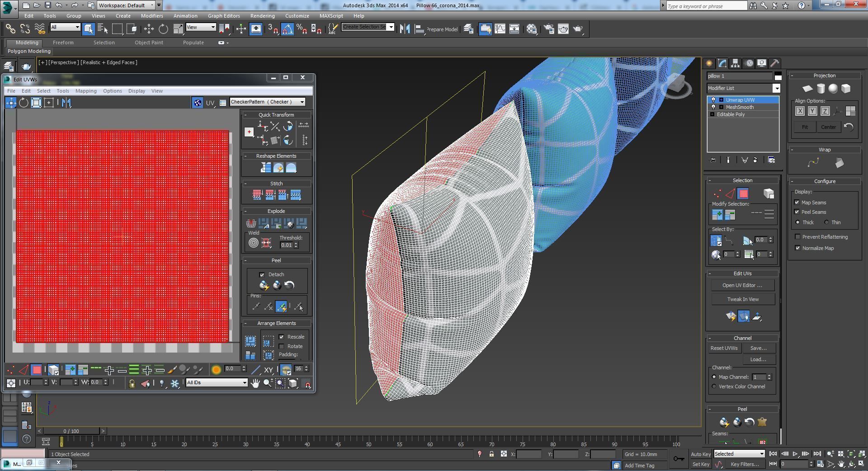Image resolution: width=868 pixels, height=471 pixels.
Task: Select Vertex sub-object mode in Selection rollout
Action: point(717,194)
